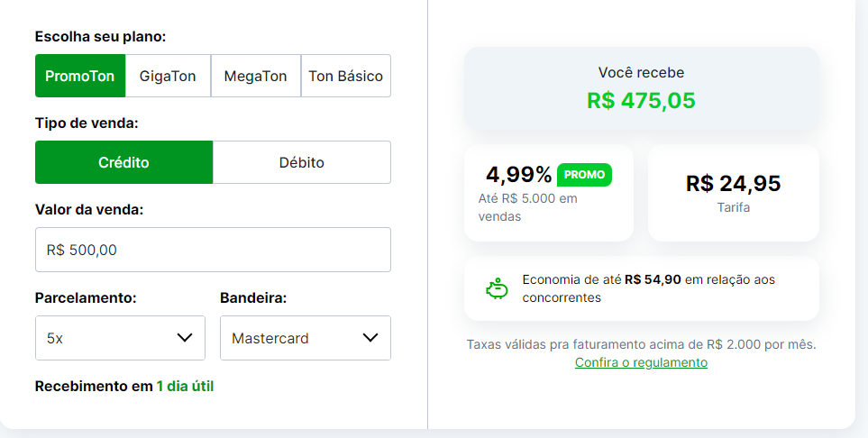Select the PromoTon plan

(80, 76)
